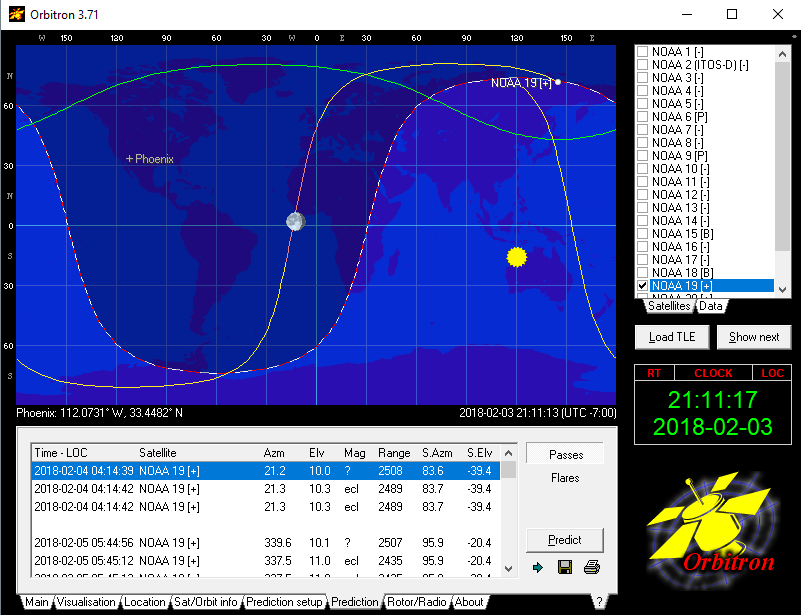This screenshot has width=801, height=615.
Task: Toggle the LOC local time indicator
Action: [x=772, y=373]
